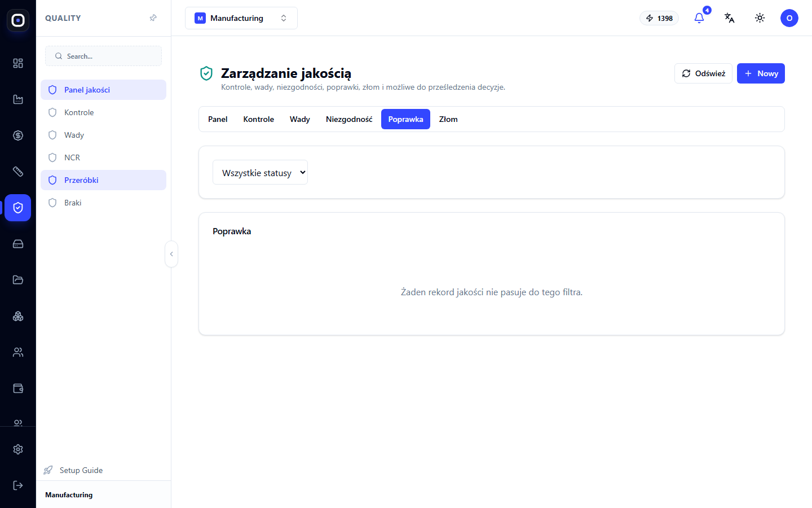Open Panel jakości in the sidebar
The image size is (812, 508).
103,90
